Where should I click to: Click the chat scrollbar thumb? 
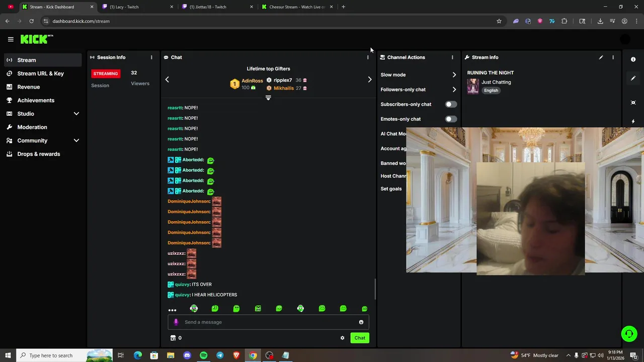(x=374, y=289)
